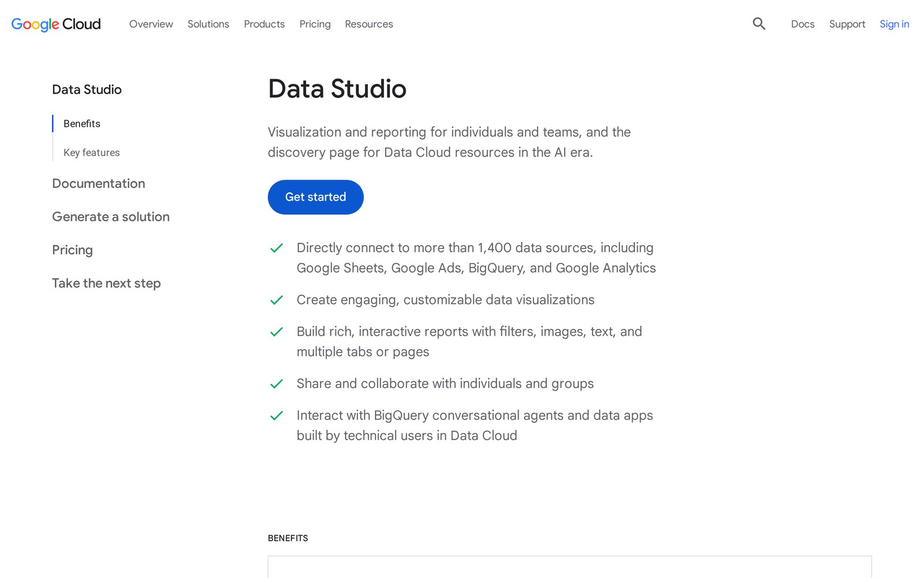Click the "Interact with BigQuery conversational agents" bullet
This screenshot has height=578, width=924.
point(475,425)
